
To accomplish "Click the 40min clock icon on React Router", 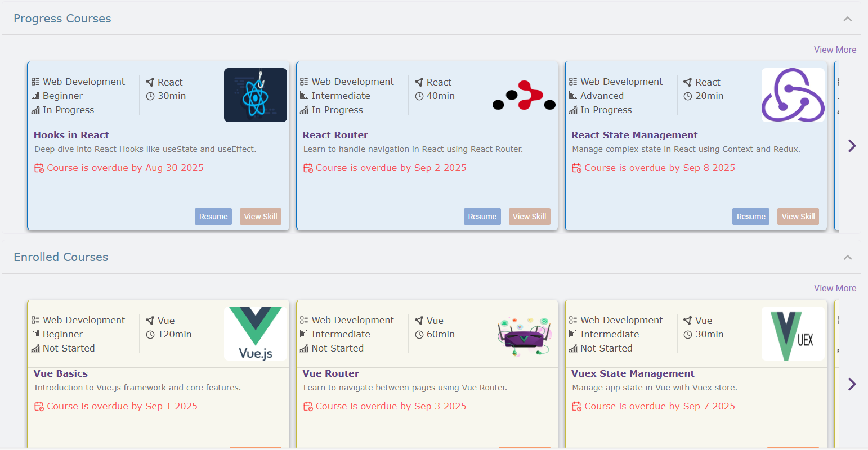I will tap(419, 96).
